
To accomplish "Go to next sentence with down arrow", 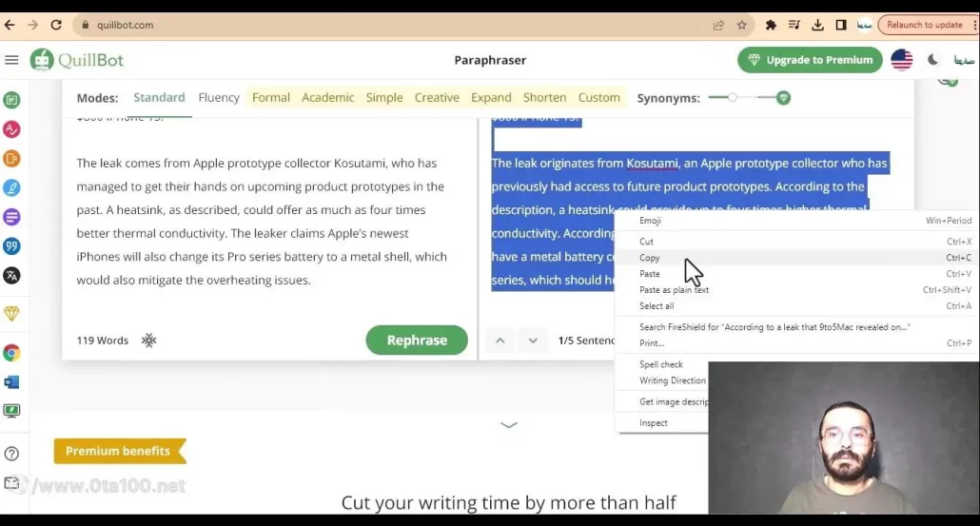I will pyautogui.click(x=533, y=341).
